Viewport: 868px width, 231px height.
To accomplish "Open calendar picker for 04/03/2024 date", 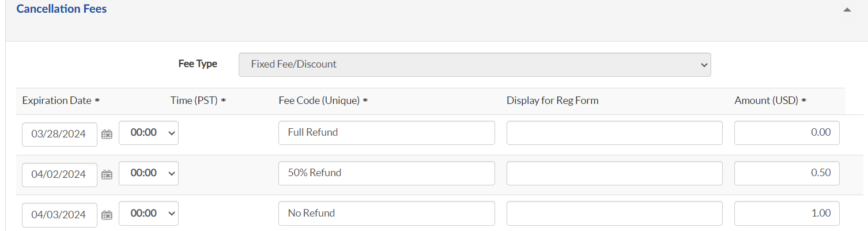I will 107,215.
